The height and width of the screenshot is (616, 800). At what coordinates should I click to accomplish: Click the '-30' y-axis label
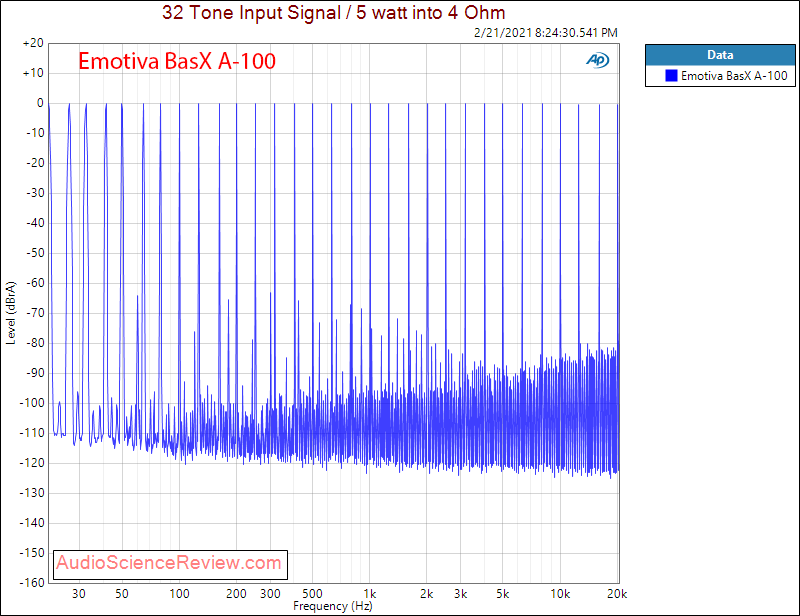(35, 193)
